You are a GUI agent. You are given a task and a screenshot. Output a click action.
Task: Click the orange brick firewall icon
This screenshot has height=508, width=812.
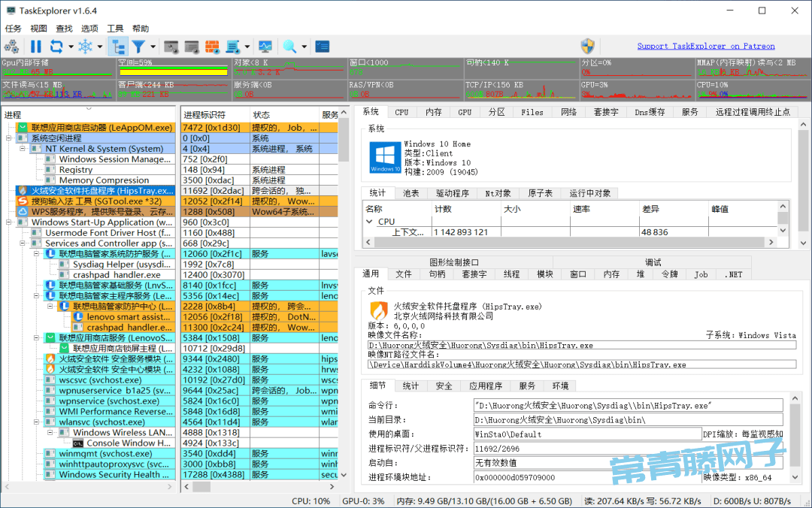pos(212,47)
